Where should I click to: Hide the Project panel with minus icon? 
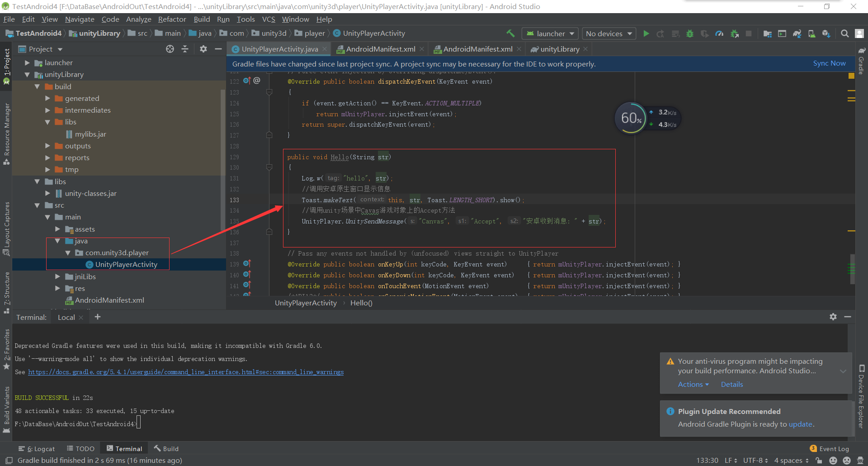[218, 49]
